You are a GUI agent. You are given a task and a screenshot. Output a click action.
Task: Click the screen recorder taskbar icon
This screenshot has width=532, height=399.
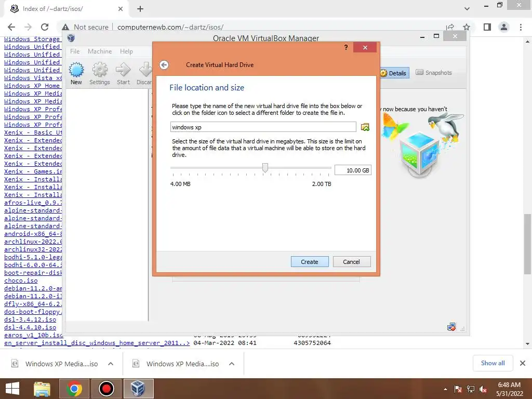[107, 389]
